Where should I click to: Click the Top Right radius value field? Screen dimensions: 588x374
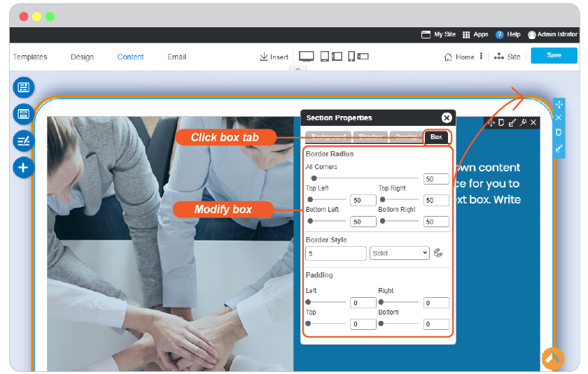(x=436, y=201)
